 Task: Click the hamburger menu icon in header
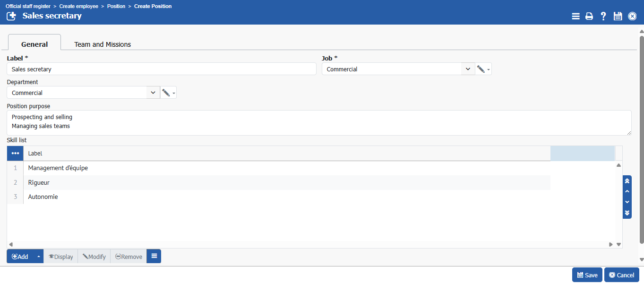point(575,17)
